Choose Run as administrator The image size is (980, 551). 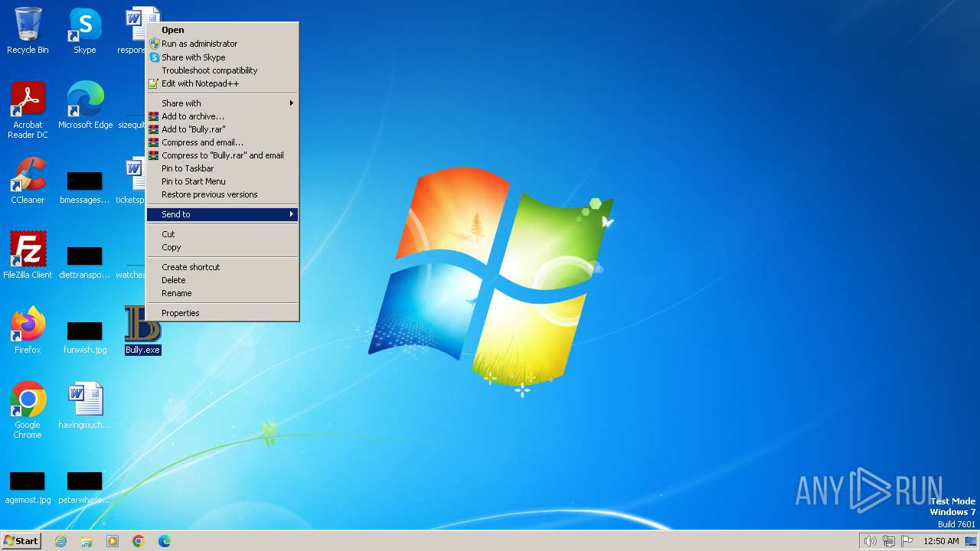coord(222,44)
